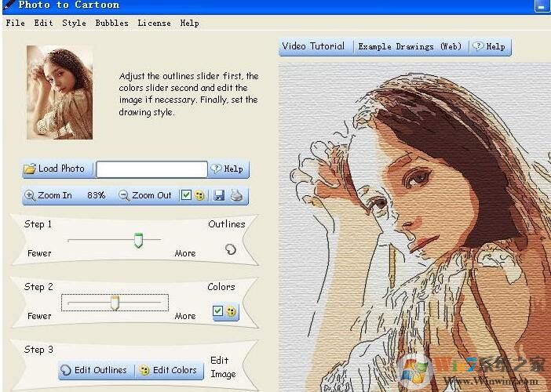This screenshot has height=392, width=551.
Task: Click Help button next to photo path
Action: point(228,169)
